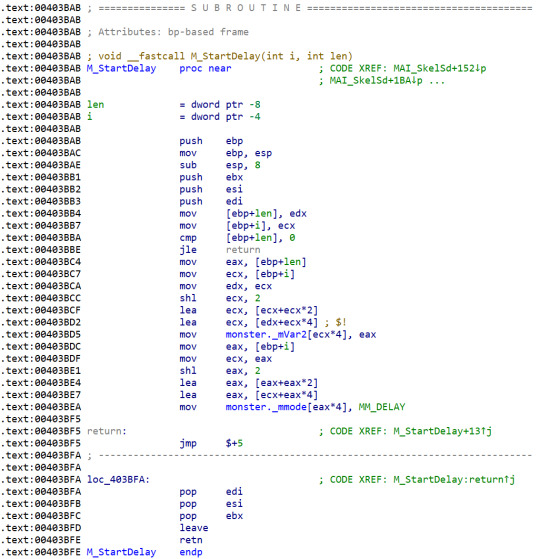This screenshot has width=540, height=559.
Task: Click monster._mVar2 operand
Action: pyautogui.click(x=266, y=335)
